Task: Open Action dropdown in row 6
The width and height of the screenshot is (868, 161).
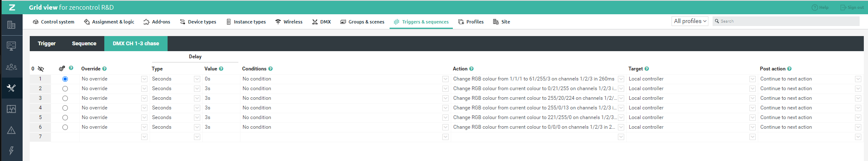Action: [621, 127]
